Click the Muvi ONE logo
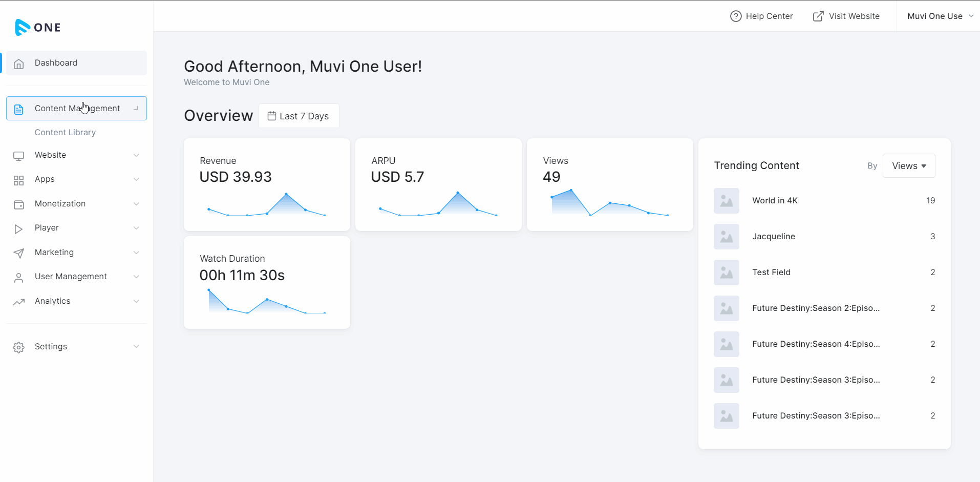Viewport: 980px width, 482px height. [38, 27]
